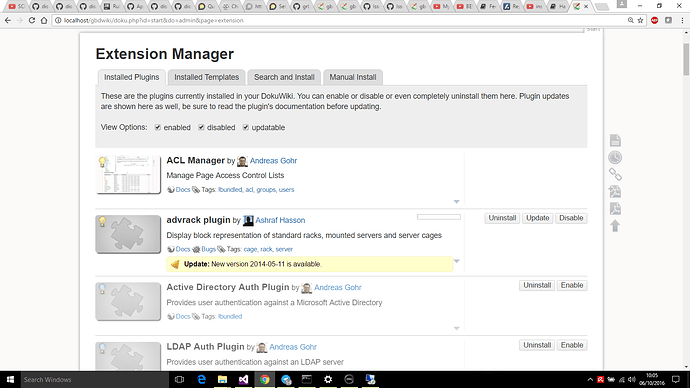Image resolution: width=690 pixels, height=388 pixels.
Task: Expand ACL Manager details arrow
Action: click(x=456, y=201)
